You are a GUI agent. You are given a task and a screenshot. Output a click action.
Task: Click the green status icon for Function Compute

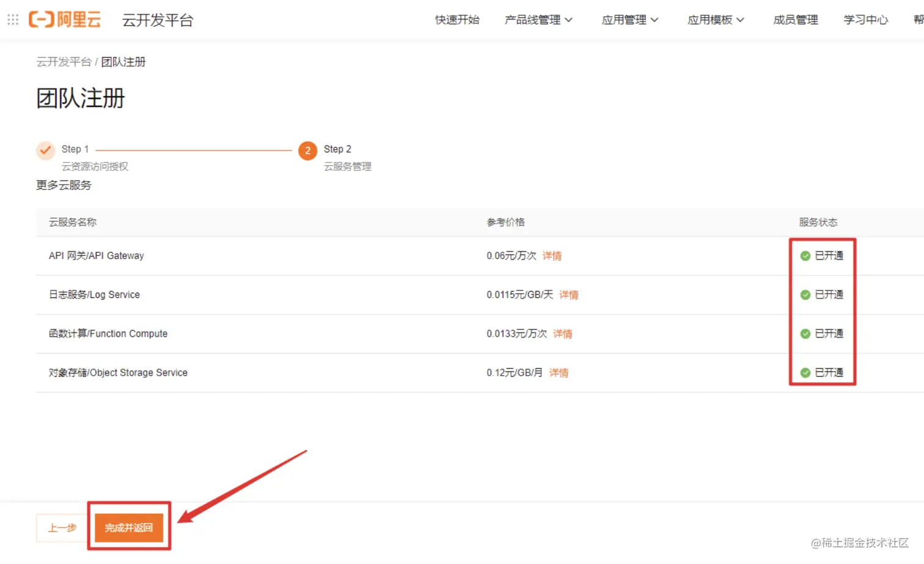[805, 334]
